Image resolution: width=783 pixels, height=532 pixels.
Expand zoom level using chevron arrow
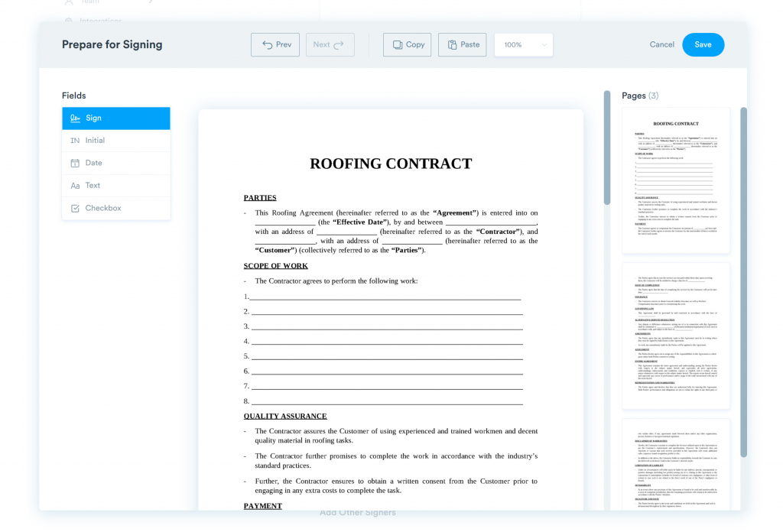(x=544, y=44)
